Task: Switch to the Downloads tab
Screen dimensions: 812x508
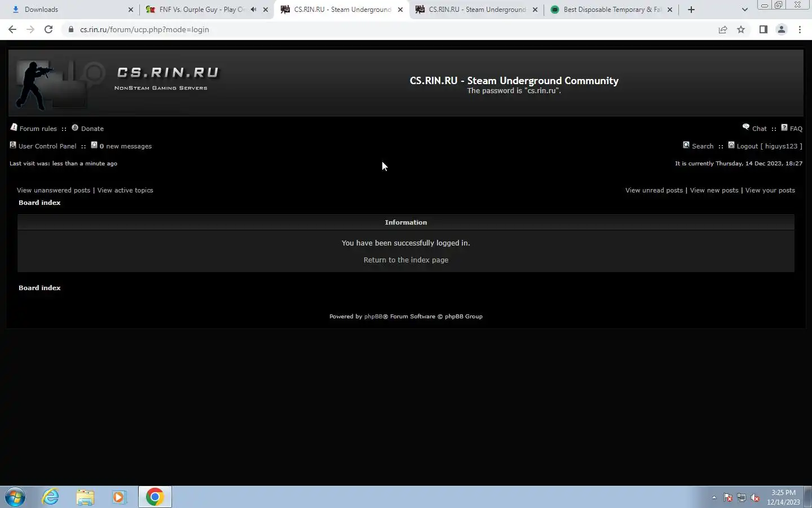Action: 72,10
